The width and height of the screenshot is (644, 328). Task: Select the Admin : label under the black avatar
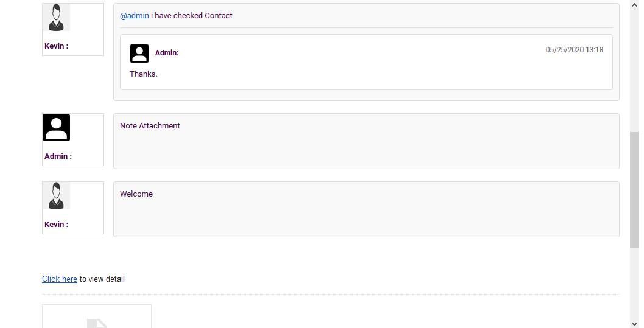click(58, 156)
